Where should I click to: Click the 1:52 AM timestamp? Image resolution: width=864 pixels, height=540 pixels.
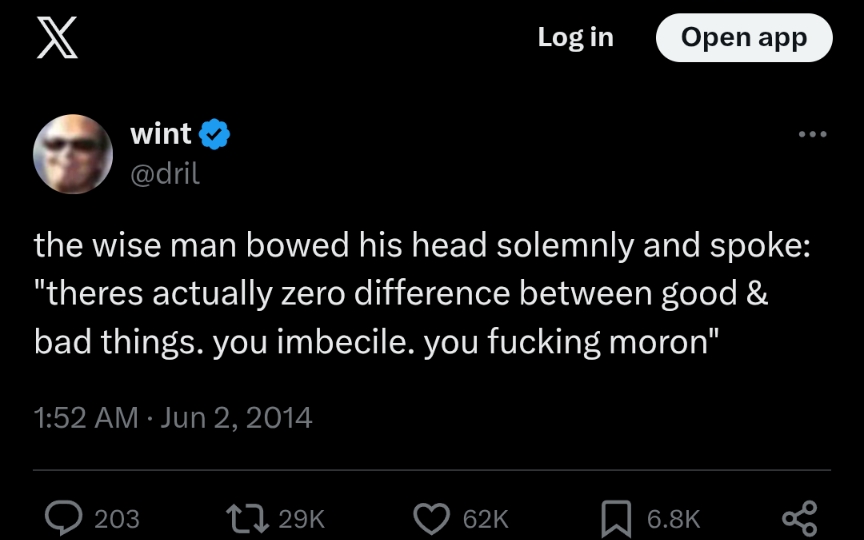pyautogui.click(x=86, y=417)
